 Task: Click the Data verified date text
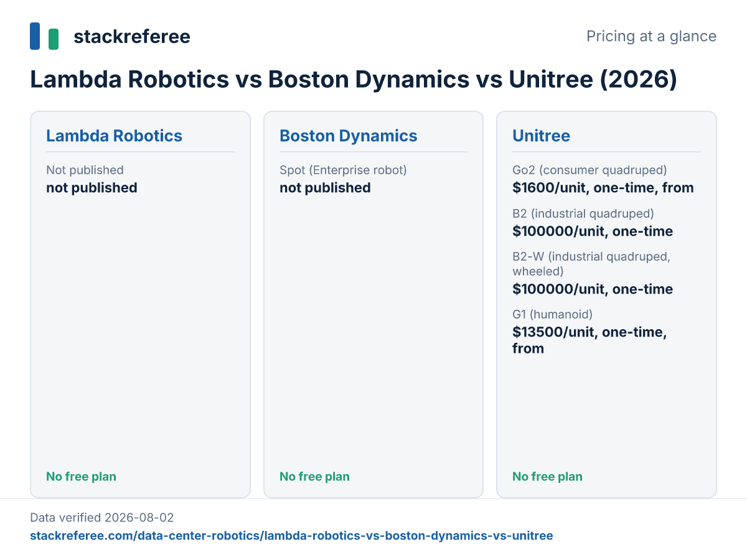102,518
